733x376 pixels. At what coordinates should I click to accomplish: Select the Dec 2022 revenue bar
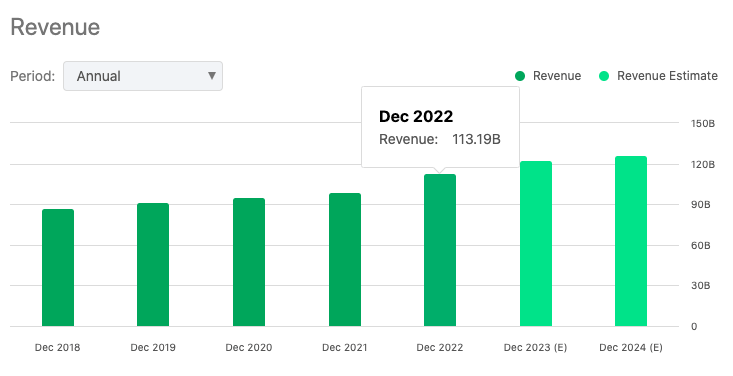pos(440,250)
